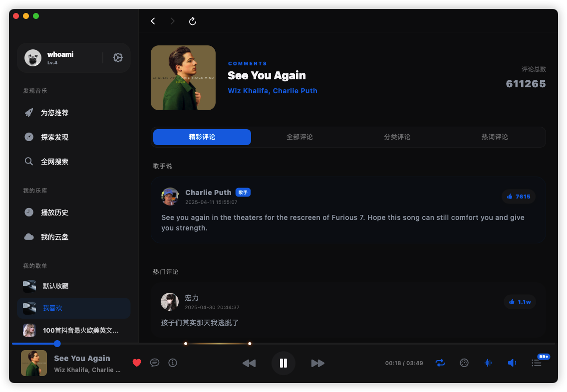Image resolution: width=567 pixels, height=392 pixels.
Task: Mute audio using the speaker icon
Action: [x=512, y=363]
